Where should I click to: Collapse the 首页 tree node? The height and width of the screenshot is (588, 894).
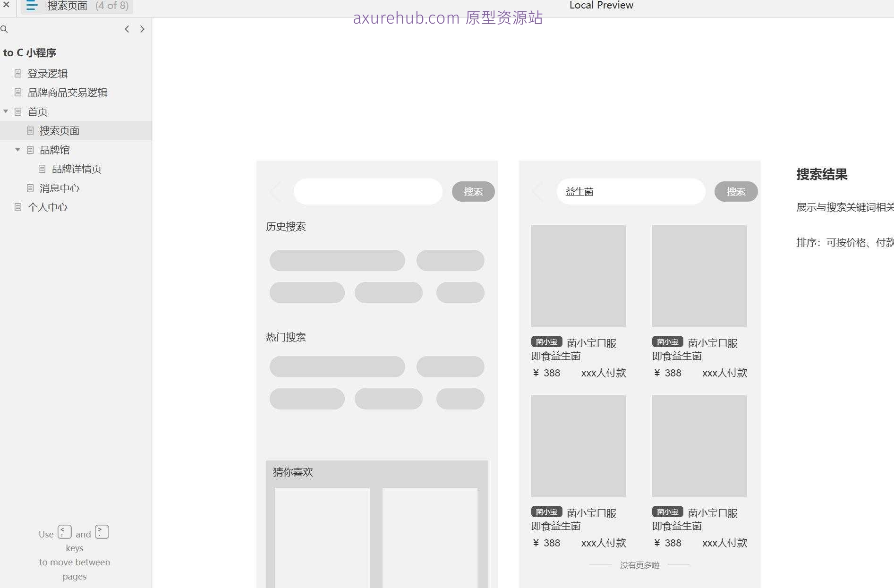point(6,111)
